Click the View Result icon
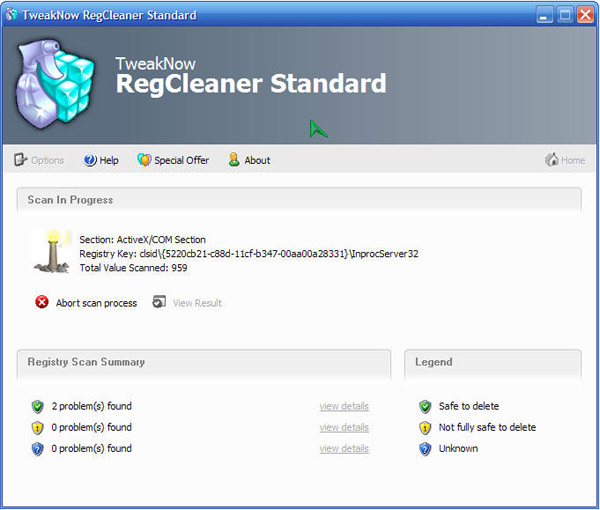Screen dimensions: 600x510 [159, 302]
